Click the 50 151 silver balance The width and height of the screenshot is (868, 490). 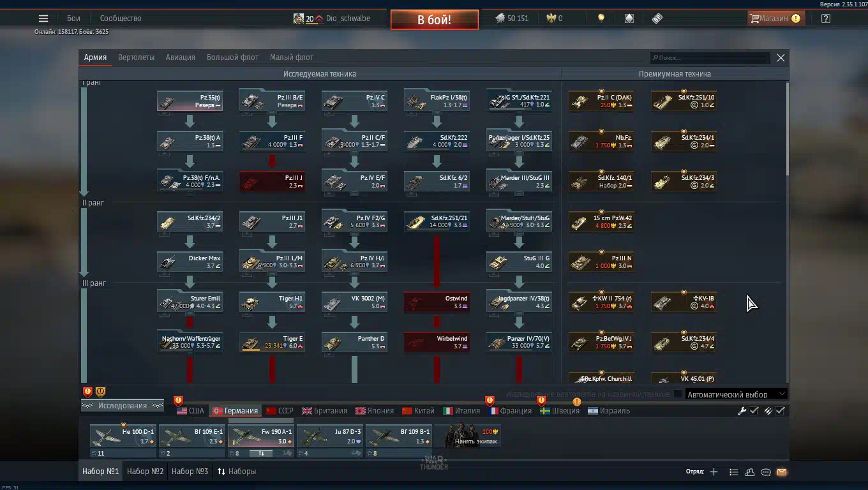[x=518, y=19]
